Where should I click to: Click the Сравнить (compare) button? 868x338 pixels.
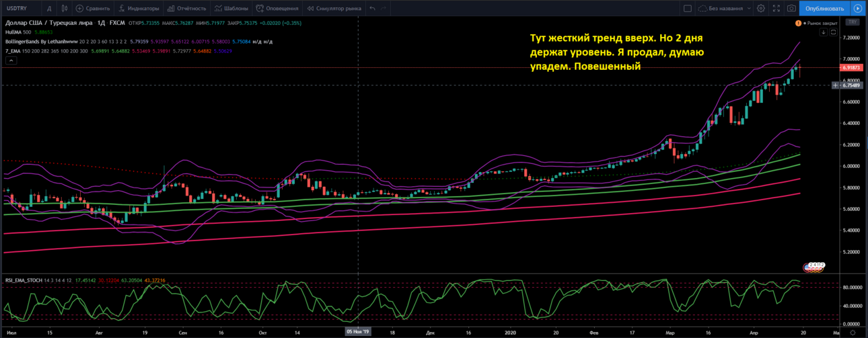point(94,9)
